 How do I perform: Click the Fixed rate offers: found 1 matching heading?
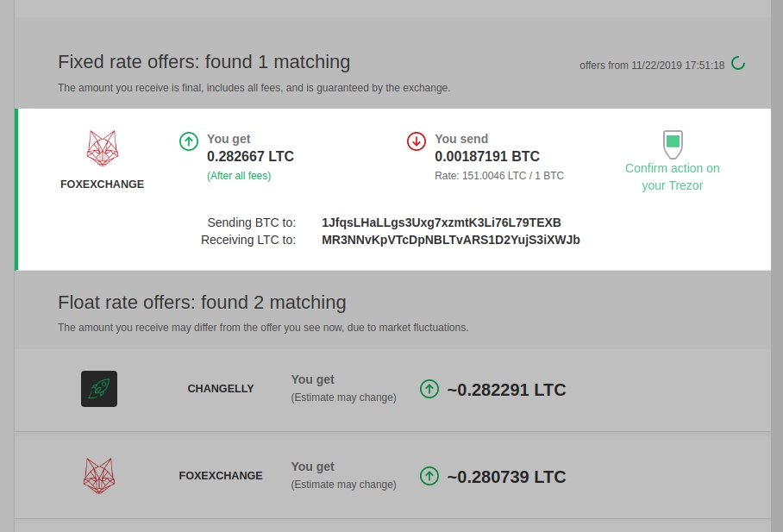click(204, 62)
